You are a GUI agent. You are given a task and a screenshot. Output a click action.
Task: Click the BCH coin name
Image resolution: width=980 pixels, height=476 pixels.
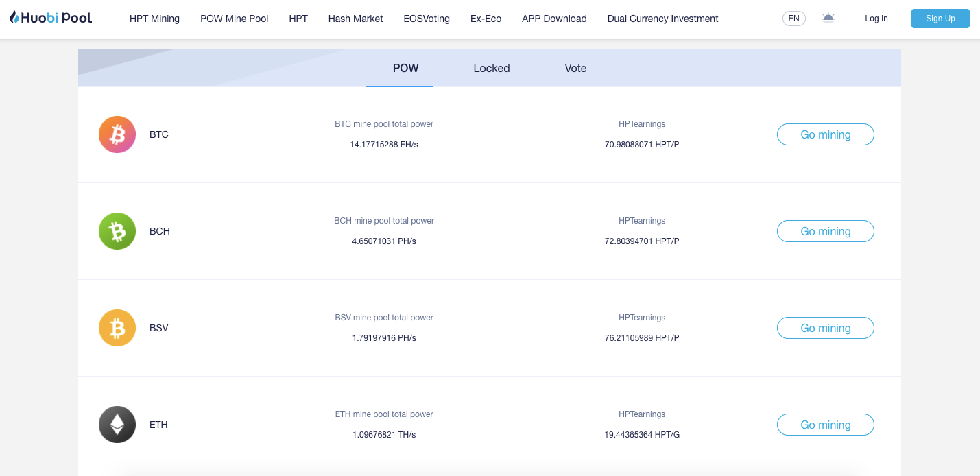pyautogui.click(x=160, y=231)
